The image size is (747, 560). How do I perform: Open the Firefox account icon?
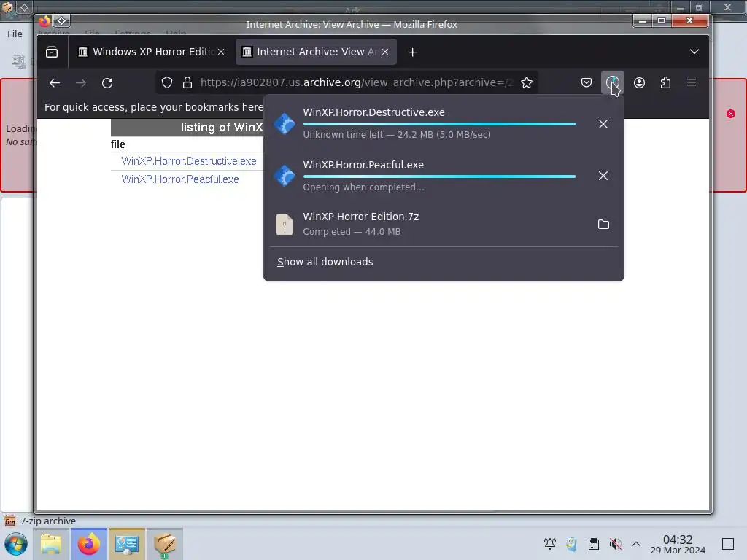pyautogui.click(x=639, y=83)
